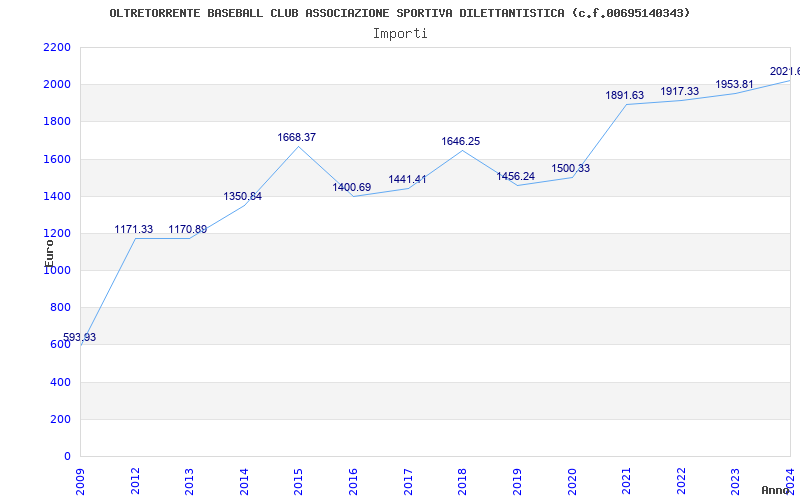This screenshot has width=800, height=500.
Task: Click the 2000 y-axis tick label
Action: pos(57,85)
